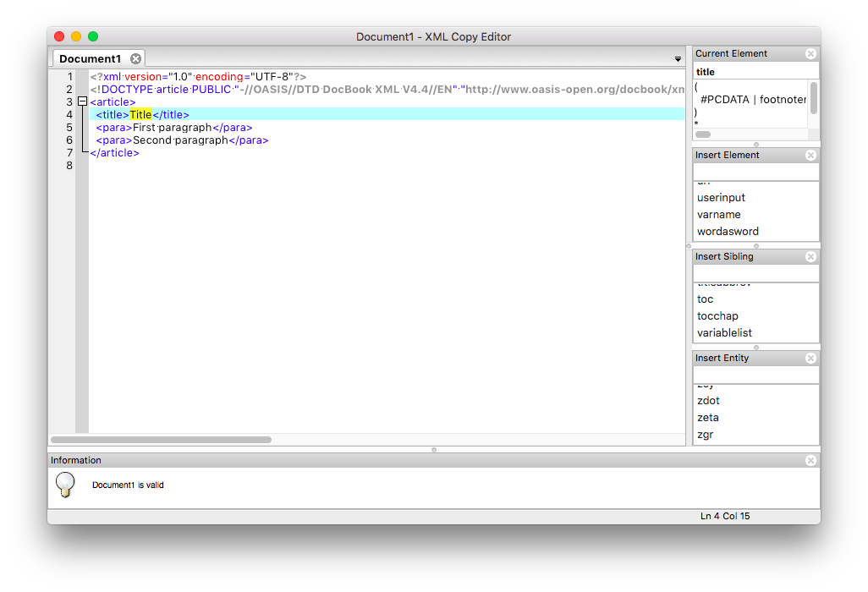The height and width of the screenshot is (592, 868).
Task: Insert a toc sibling element
Action: (705, 299)
